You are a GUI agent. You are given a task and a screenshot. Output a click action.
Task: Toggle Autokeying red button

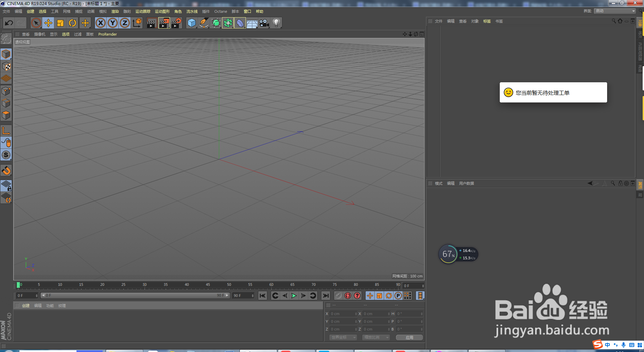[x=348, y=296]
